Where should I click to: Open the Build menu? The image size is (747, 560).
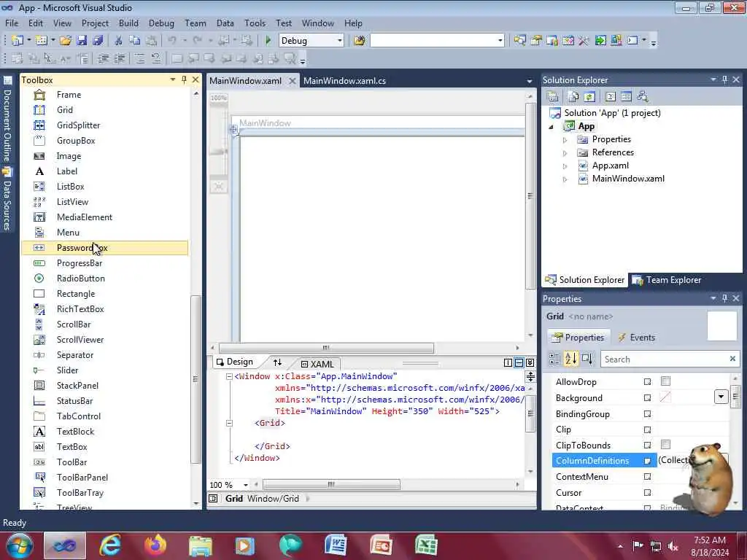click(128, 23)
